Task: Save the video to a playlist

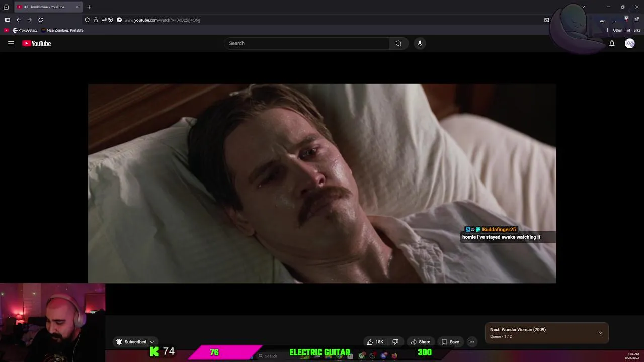Action: (x=450, y=342)
